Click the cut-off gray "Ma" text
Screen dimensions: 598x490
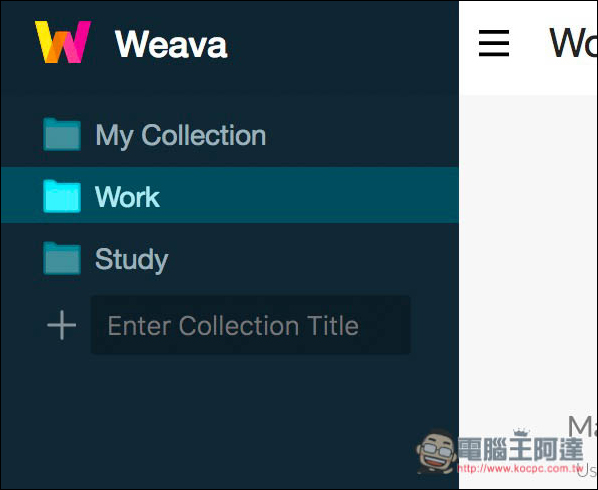[x=582, y=426]
